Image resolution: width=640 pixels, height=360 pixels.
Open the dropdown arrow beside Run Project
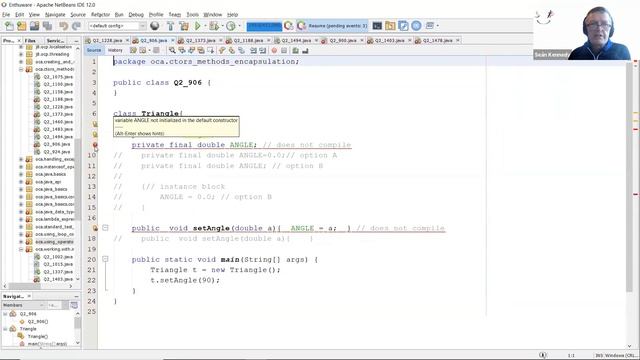tap(205, 26)
